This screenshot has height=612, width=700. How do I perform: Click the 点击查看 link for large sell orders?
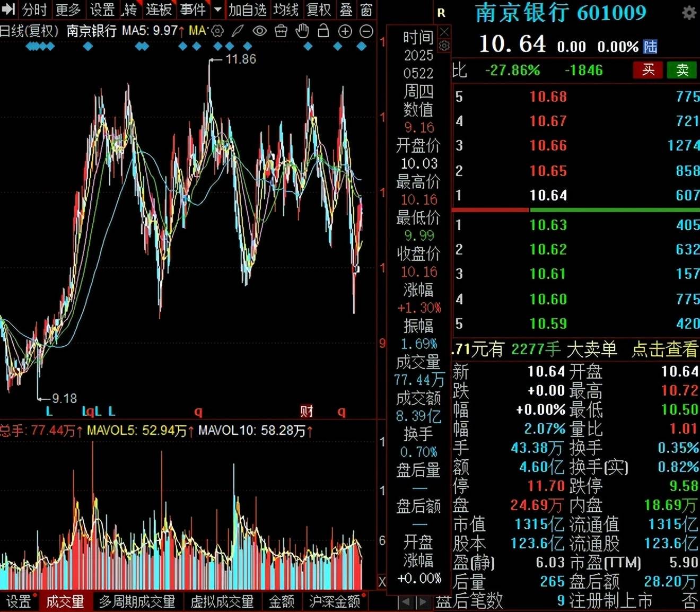coord(665,349)
